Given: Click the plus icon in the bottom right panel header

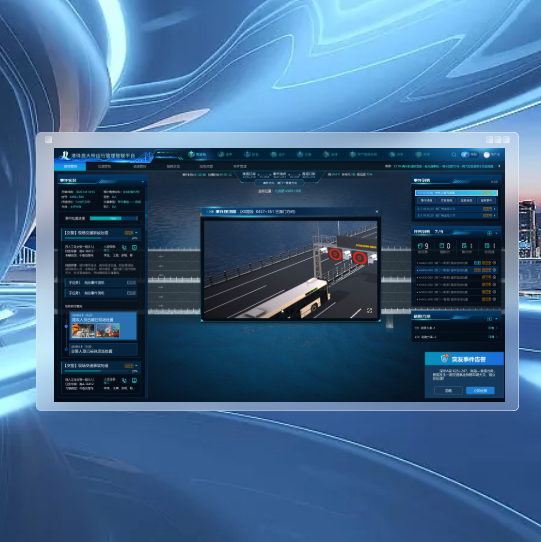Looking at the screenshot, I should (489, 318).
